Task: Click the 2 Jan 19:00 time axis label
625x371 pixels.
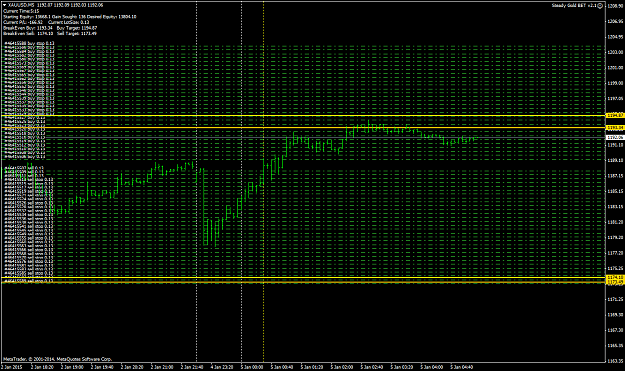Action: 72,367
